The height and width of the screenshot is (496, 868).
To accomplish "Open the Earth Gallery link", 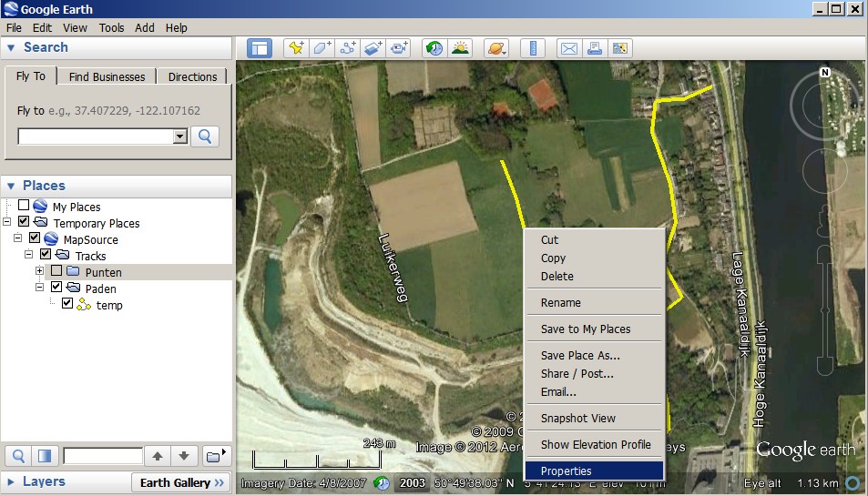I will pyautogui.click(x=181, y=482).
